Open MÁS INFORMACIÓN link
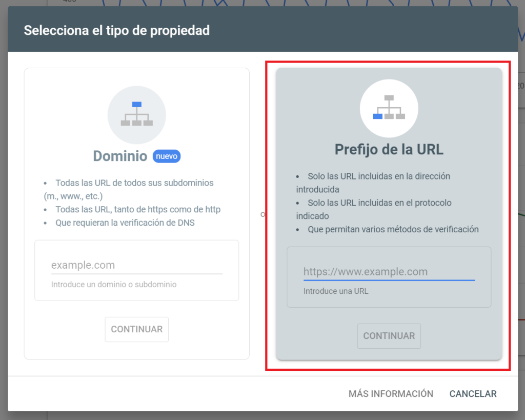525x420 pixels. [x=391, y=394]
